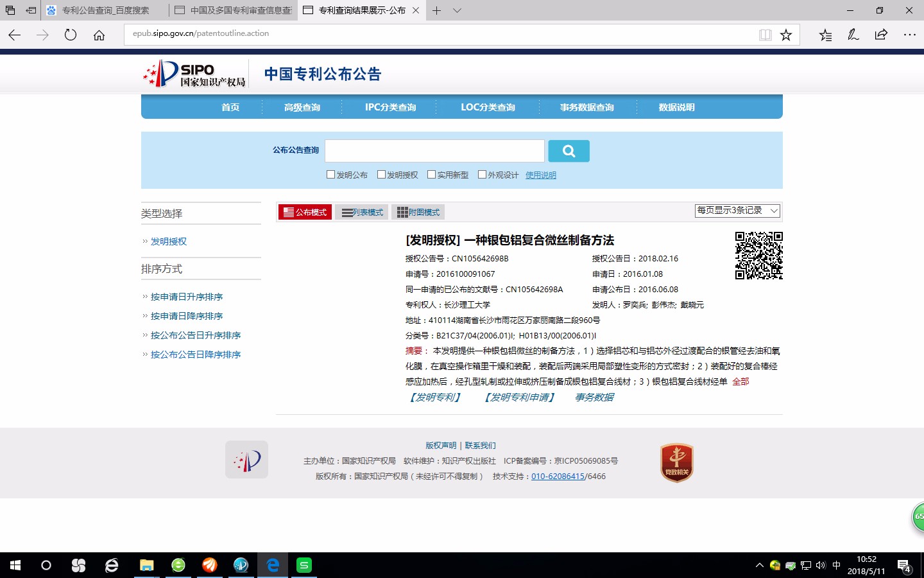The height and width of the screenshot is (578, 924).
Task: Open reading view icon in address bar
Action: (x=765, y=35)
